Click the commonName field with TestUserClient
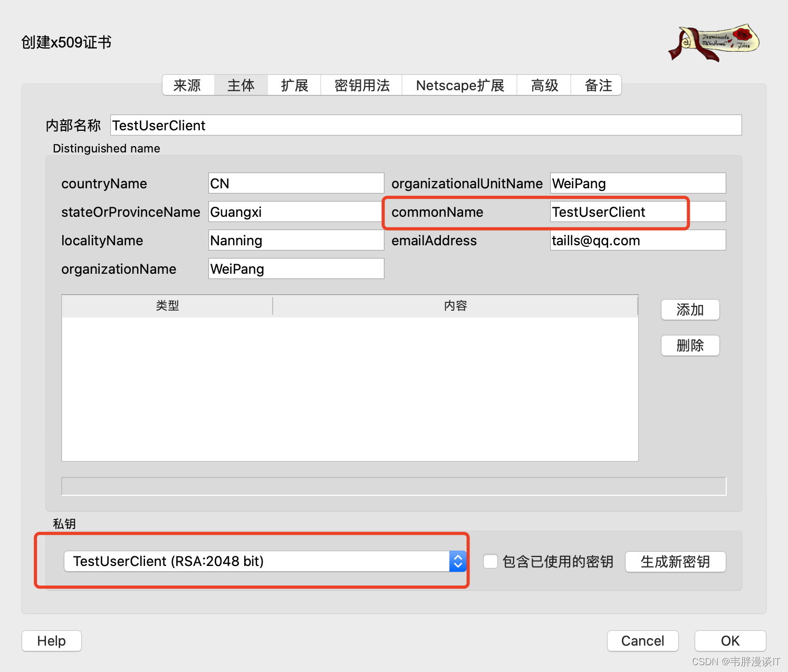Screen dimensions: 788x672 (x=638, y=212)
